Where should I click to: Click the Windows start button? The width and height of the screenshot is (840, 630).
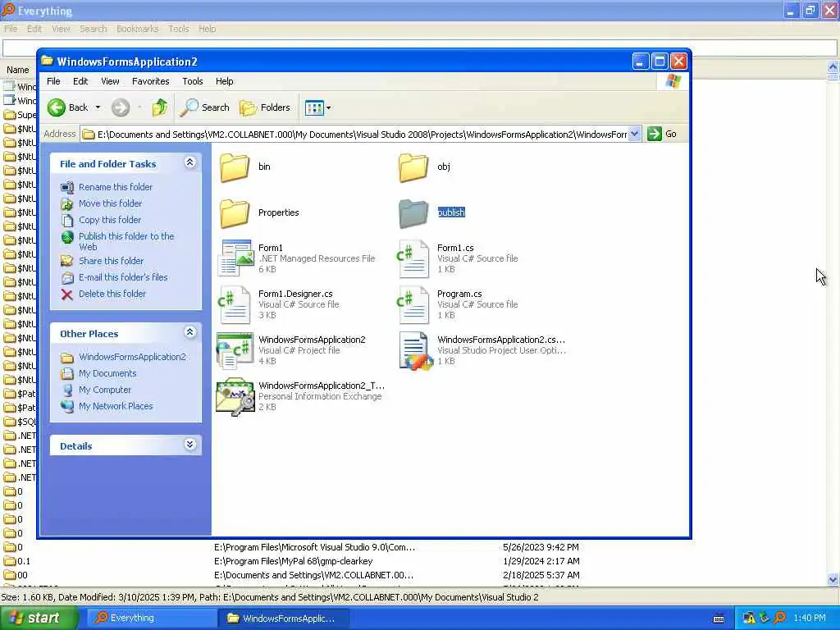tap(39, 619)
